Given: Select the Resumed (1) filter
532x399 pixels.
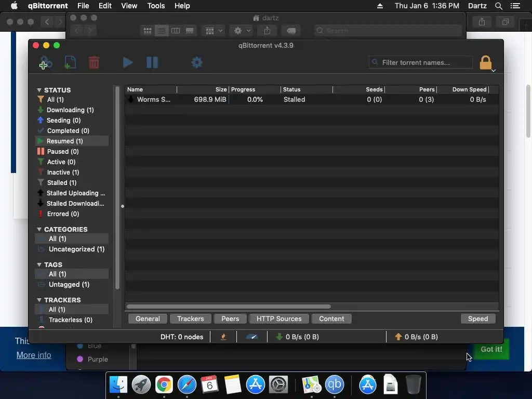Looking at the screenshot, I should click(x=72, y=141).
